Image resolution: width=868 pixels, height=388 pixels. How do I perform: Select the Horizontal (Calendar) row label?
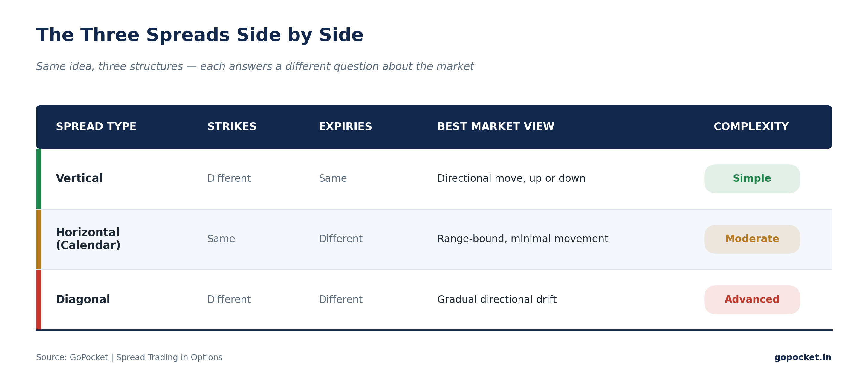pos(88,239)
